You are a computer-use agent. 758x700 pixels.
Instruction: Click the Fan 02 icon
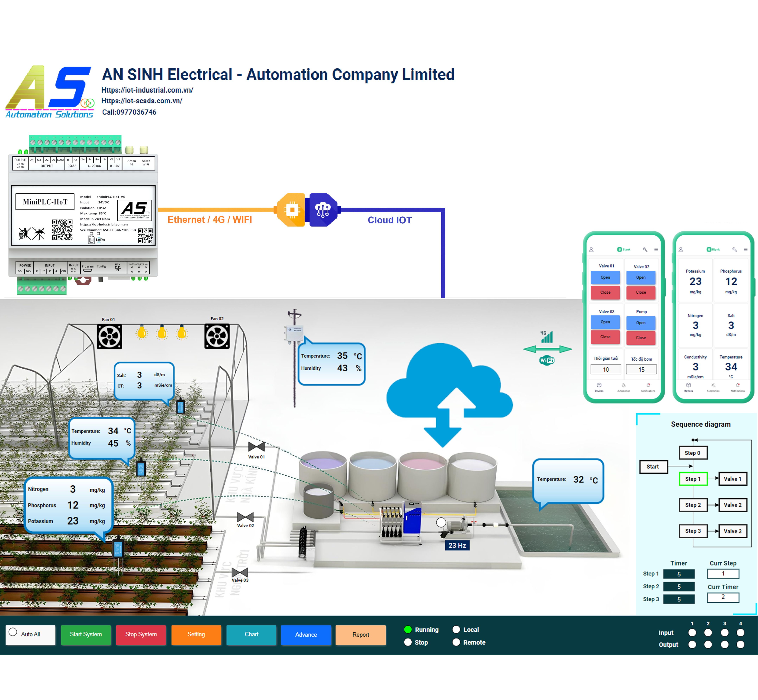217,336
